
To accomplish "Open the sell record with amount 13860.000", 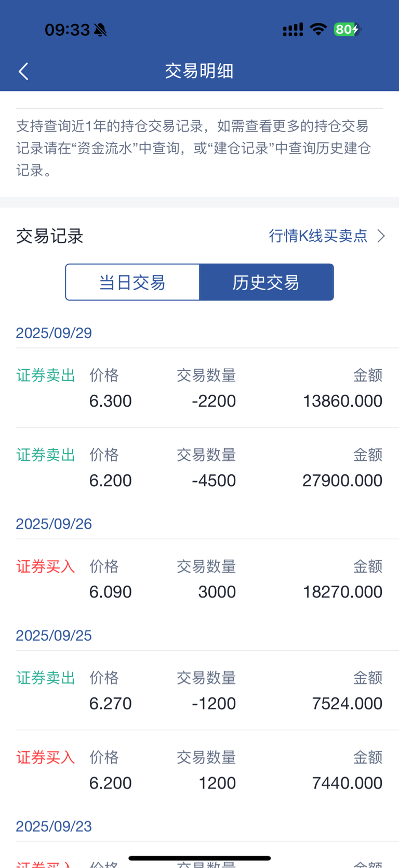I will point(199,388).
